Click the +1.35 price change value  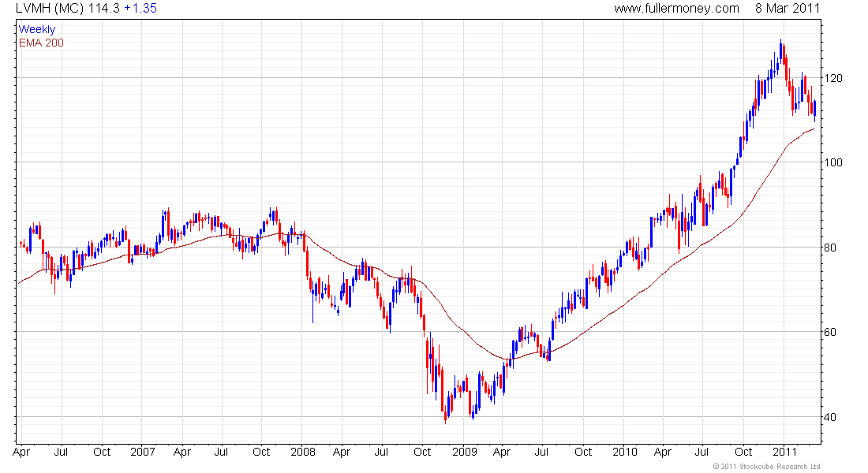pos(140,9)
